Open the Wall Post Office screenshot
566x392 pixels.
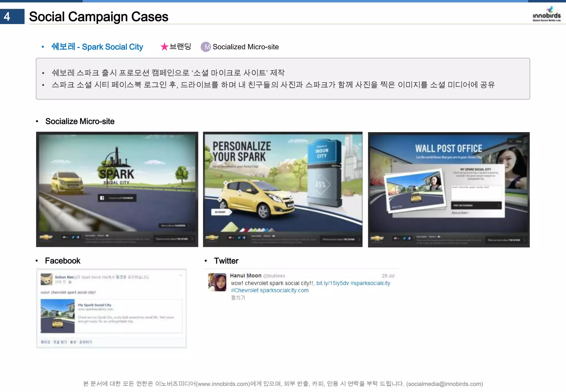tap(449, 189)
